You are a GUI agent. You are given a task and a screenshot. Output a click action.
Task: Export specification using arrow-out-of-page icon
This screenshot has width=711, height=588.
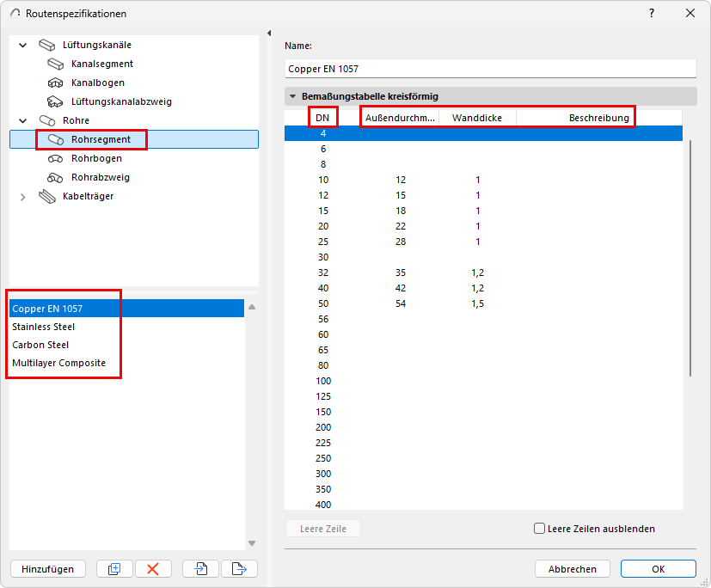click(x=239, y=568)
